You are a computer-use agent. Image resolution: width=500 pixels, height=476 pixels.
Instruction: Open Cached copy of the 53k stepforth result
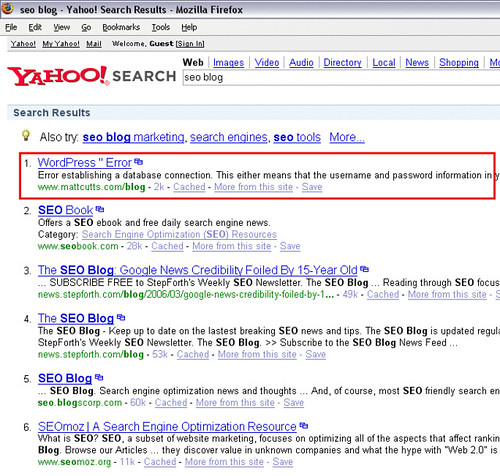coord(193,354)
